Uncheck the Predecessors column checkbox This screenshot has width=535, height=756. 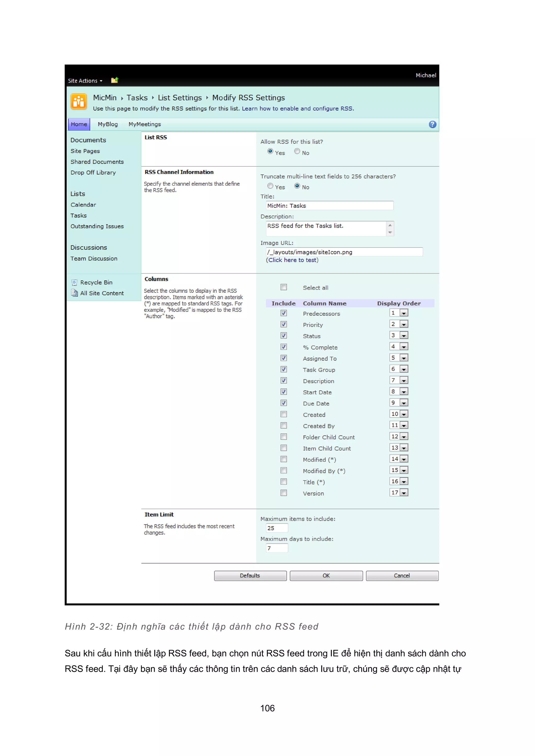284,313
